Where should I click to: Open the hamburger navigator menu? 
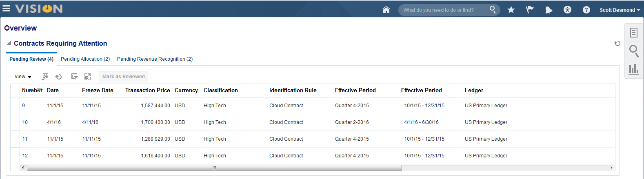(x=6, y=9)
